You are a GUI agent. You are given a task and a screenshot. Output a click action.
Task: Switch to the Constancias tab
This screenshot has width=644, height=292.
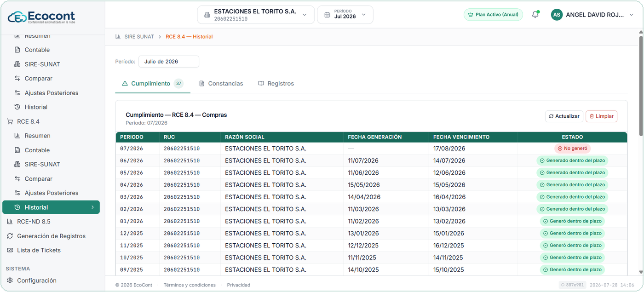pyautogui.click(x=221, y=84)
